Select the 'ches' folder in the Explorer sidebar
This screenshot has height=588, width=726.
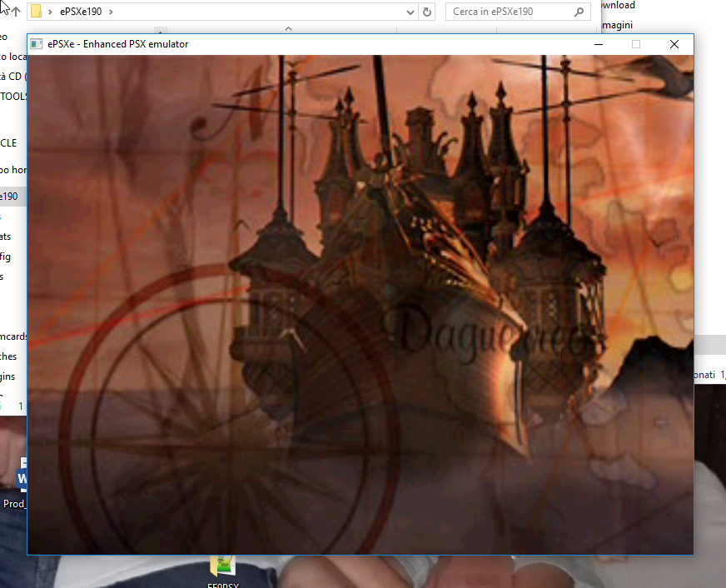(8, 356)
